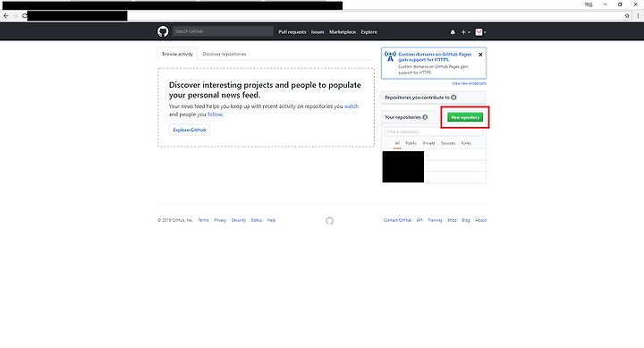This screenshot has height=348, width=644.
Task: Click the footer GitHub mark icon
Action: coord(329,221)
